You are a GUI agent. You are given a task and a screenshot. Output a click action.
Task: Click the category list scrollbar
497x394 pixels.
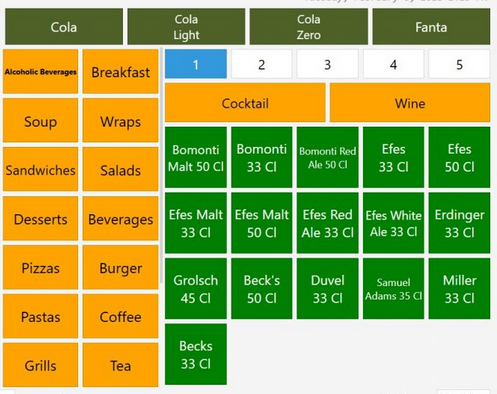click(x=161, y=167)
